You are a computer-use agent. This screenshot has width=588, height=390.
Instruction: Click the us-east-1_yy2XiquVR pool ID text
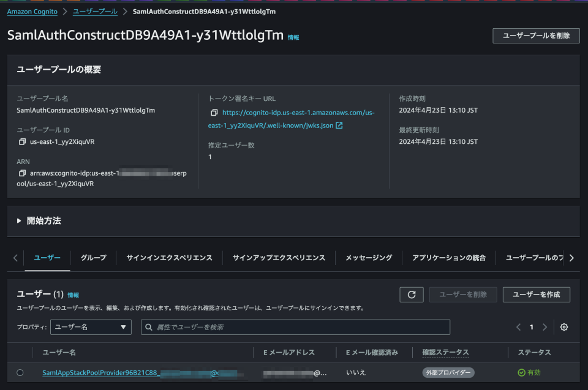pos(62,142)
